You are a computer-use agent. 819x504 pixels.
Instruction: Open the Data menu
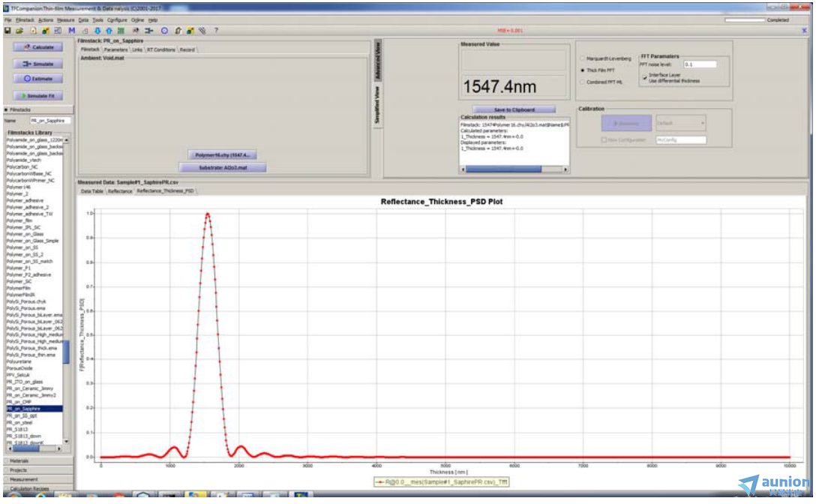83,19
